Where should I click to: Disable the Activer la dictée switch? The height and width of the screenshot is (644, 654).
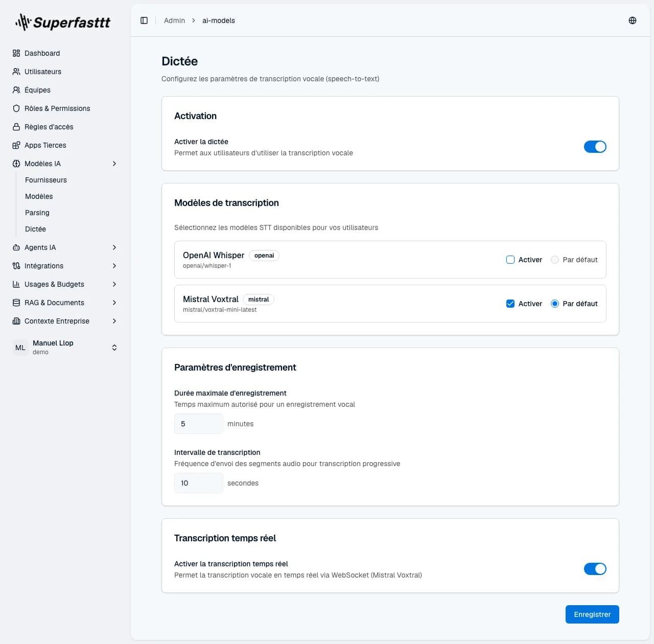coord(595,147)
